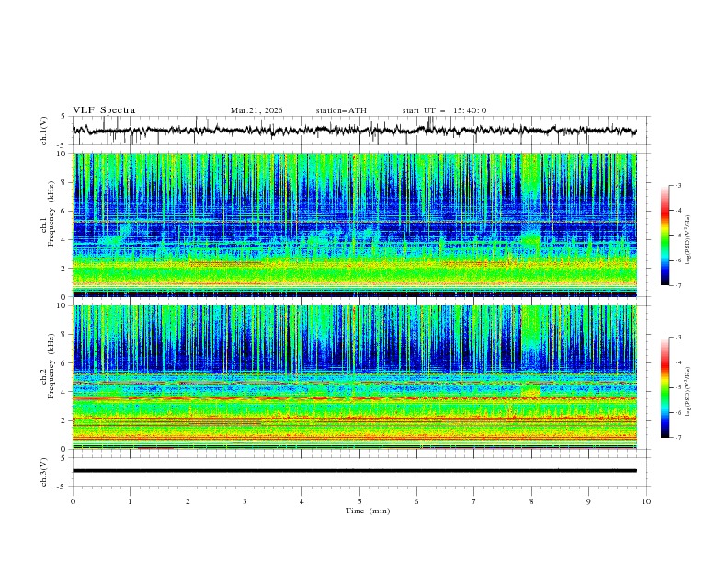Select the ch.1 color bar log(PSD) label
This screenshot has height=563, width=728.
point(688,240)
